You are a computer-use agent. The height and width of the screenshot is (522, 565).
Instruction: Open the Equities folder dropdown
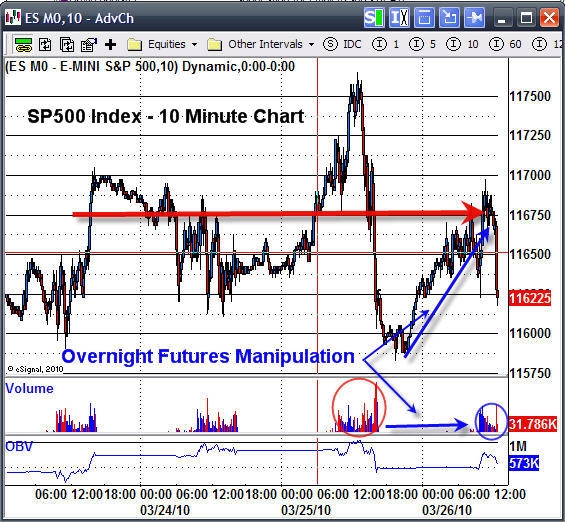(162, 45)
